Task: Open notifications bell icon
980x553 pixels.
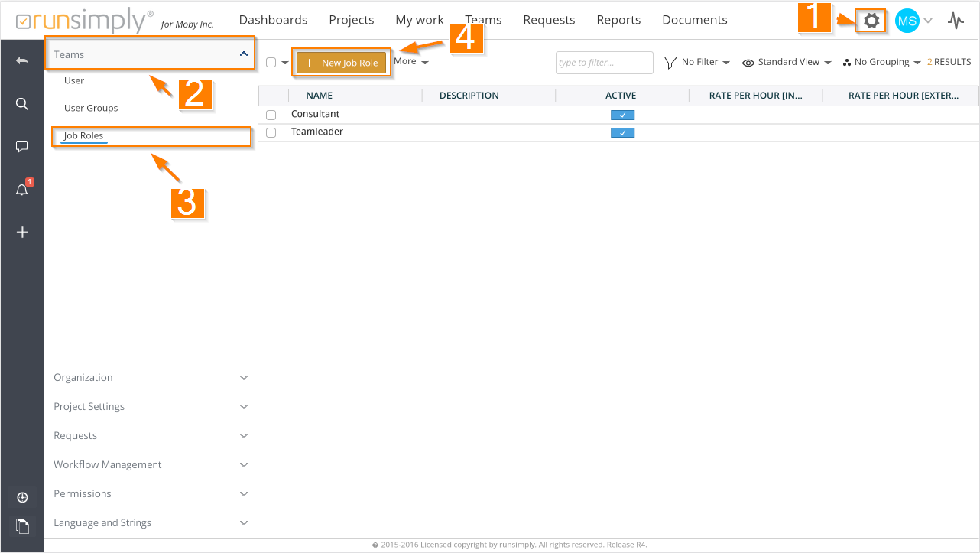Action: (x=22, y=190)
